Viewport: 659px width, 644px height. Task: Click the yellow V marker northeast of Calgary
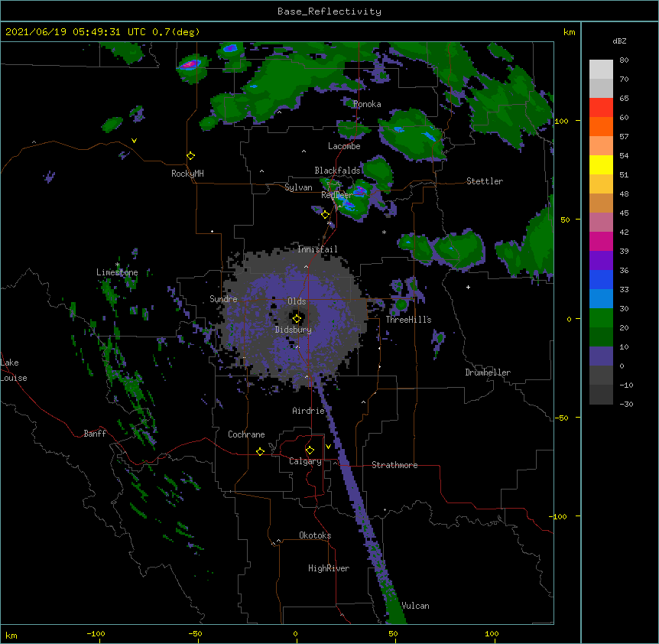pos(328,447)
